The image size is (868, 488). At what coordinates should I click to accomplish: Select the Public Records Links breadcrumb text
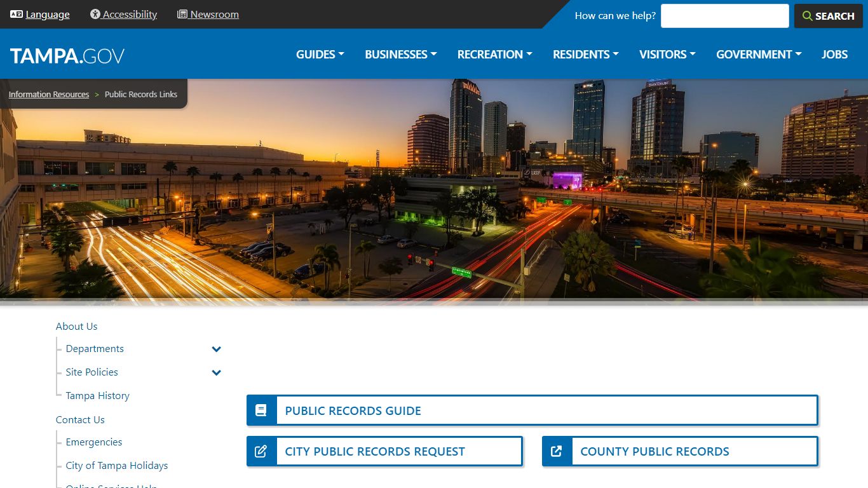[x=141, y=94]
